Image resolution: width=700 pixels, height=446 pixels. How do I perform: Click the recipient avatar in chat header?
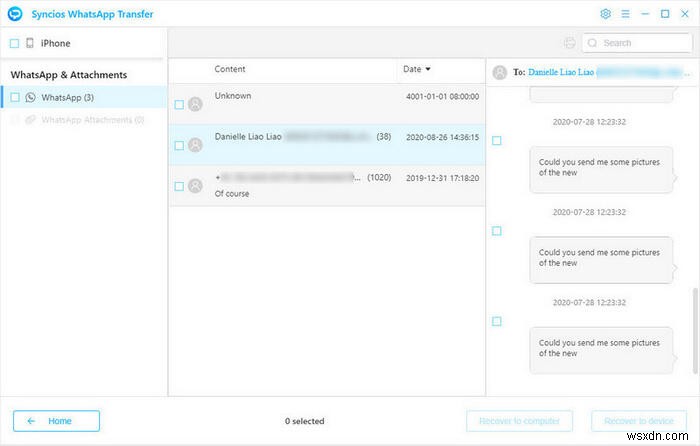tap(500, 72)
